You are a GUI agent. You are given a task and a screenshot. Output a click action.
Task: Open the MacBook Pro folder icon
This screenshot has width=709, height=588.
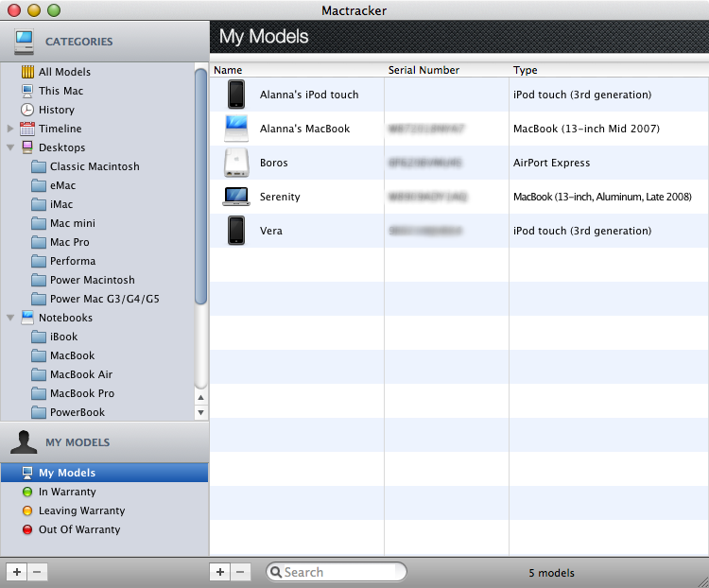(39, 393)
